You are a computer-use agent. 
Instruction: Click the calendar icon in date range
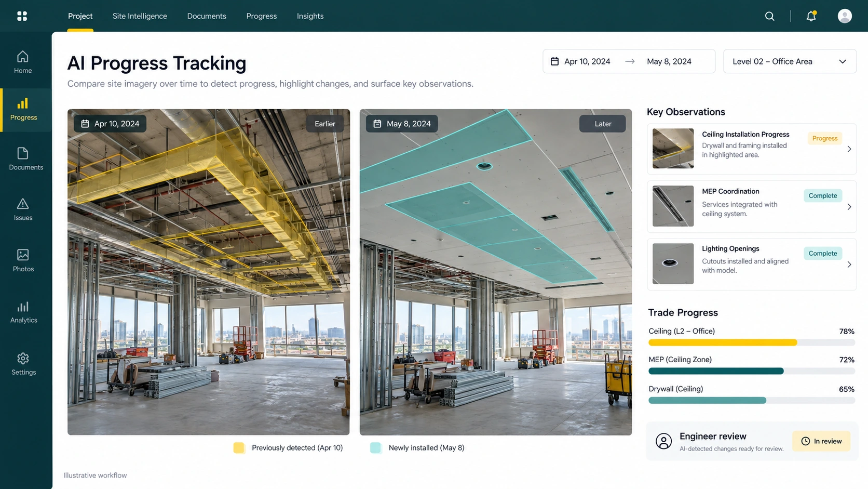point(554,61)
